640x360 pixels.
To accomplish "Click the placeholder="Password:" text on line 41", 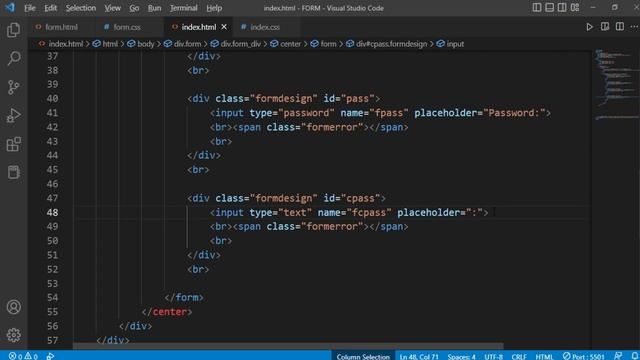I will pos(480,113).
